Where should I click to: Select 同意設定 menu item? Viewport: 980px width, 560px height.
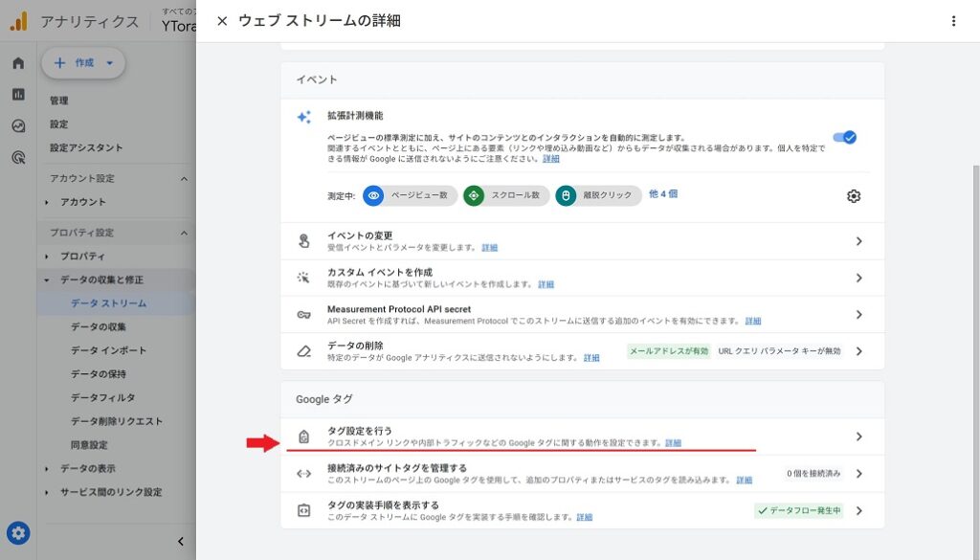pos(89,445)
